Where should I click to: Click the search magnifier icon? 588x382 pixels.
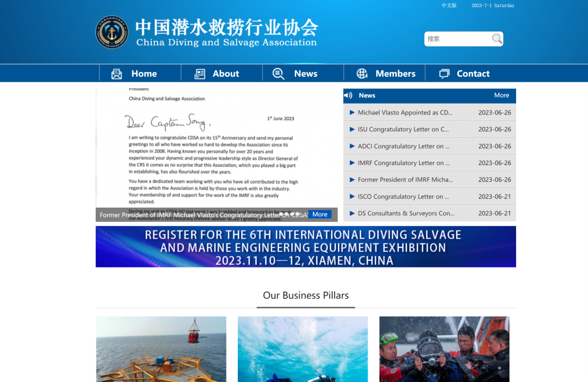[x=497, y=39]
